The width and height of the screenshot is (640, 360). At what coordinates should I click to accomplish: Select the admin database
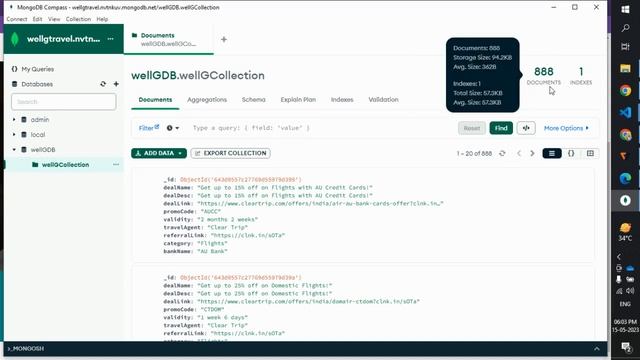(x=40, y=120)
